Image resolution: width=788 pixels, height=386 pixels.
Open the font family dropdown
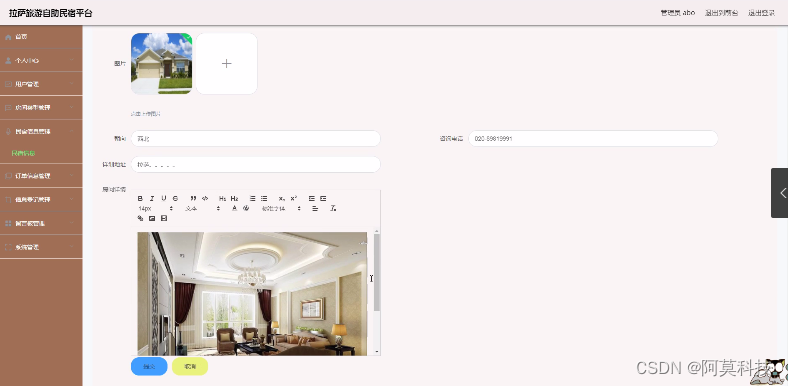click(281, 208)
